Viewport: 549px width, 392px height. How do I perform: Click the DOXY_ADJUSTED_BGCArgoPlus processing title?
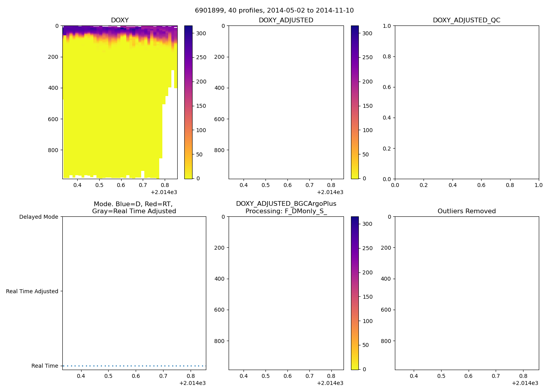(286, 207)
